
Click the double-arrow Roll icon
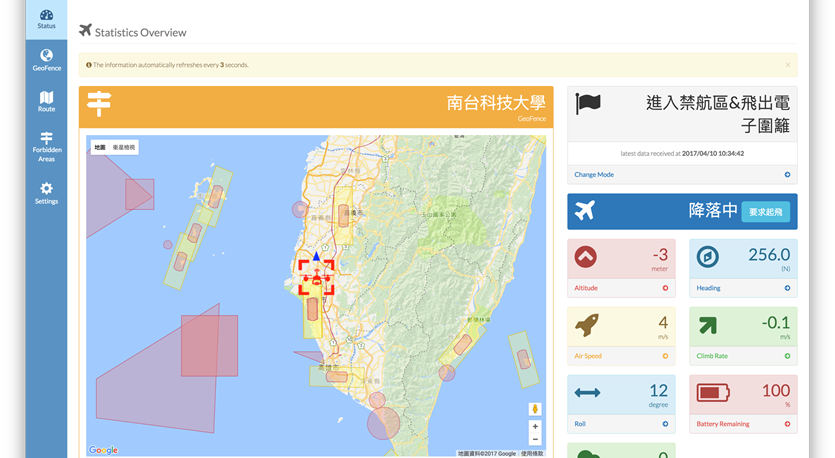coord(587,393)
